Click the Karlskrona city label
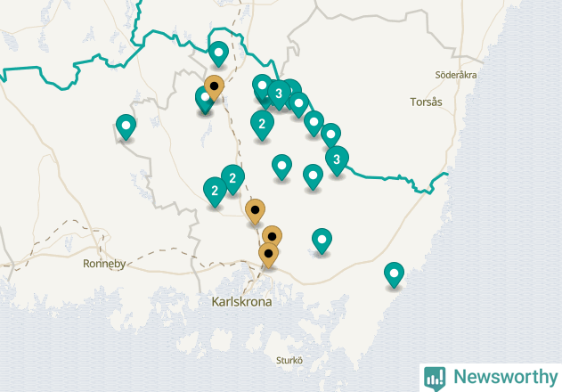The image size is (562, 392). pyautogui.click(x=241, y=302)
